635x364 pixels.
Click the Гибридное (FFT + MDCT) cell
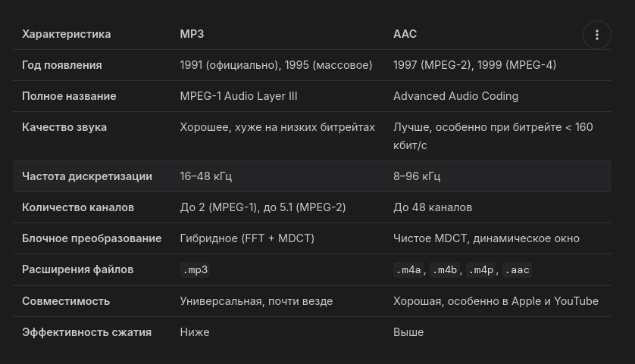pyautogui.click(x=247, y=238)
